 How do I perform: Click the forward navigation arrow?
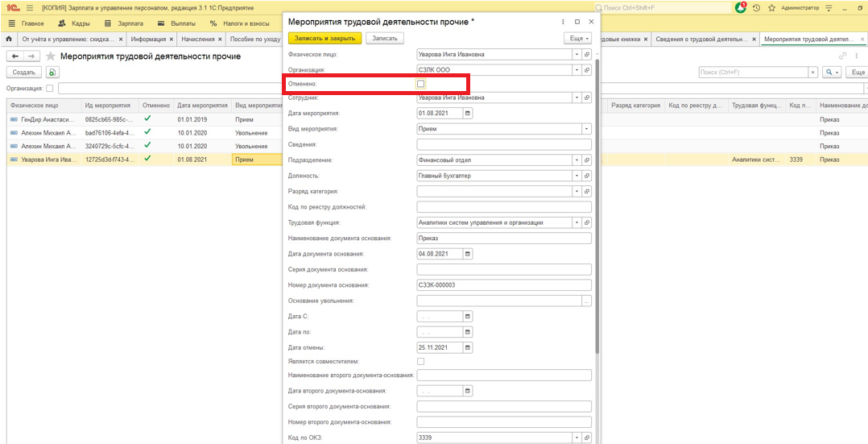pos(32,56)
